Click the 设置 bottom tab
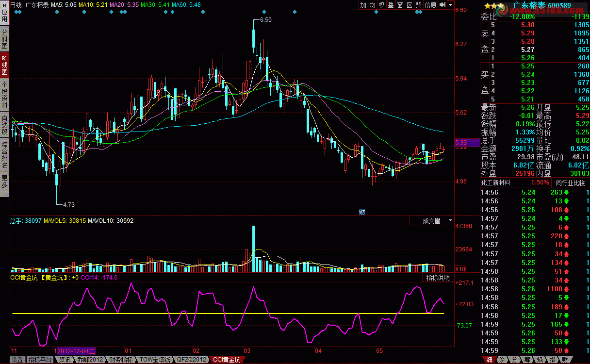The width and height of the screenshot is (590, 364). [17, 360]
